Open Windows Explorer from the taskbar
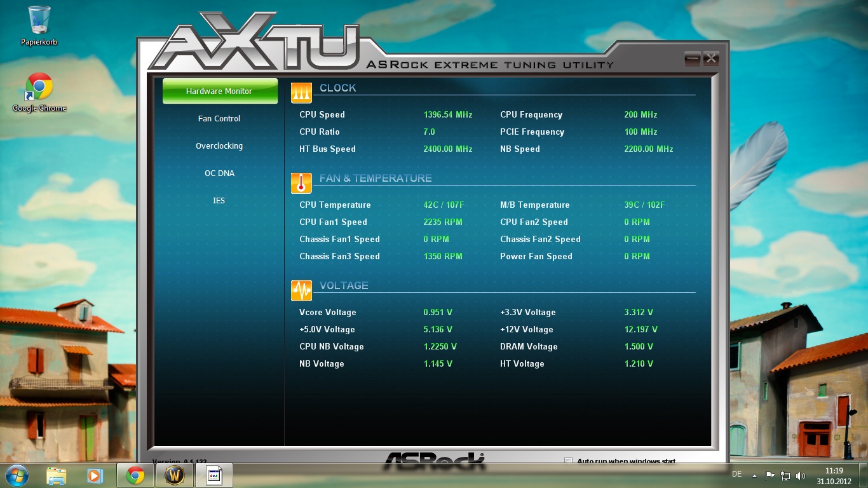868x488 pixels. (57, 475)
